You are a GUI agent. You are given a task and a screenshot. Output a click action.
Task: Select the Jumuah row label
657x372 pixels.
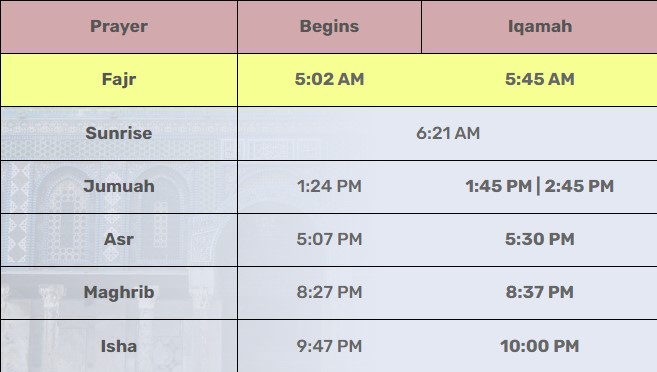click(x=119, y=186)
